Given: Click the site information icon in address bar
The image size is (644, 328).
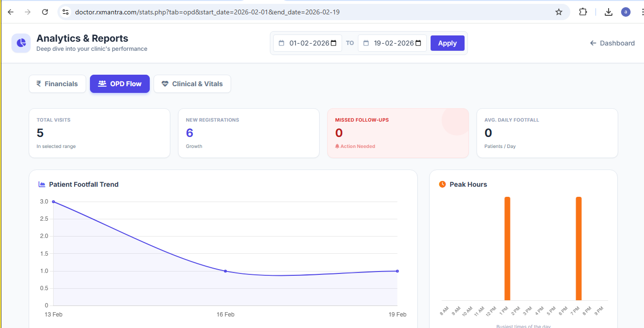Looking at the screenshot, I should coord(66,12).
